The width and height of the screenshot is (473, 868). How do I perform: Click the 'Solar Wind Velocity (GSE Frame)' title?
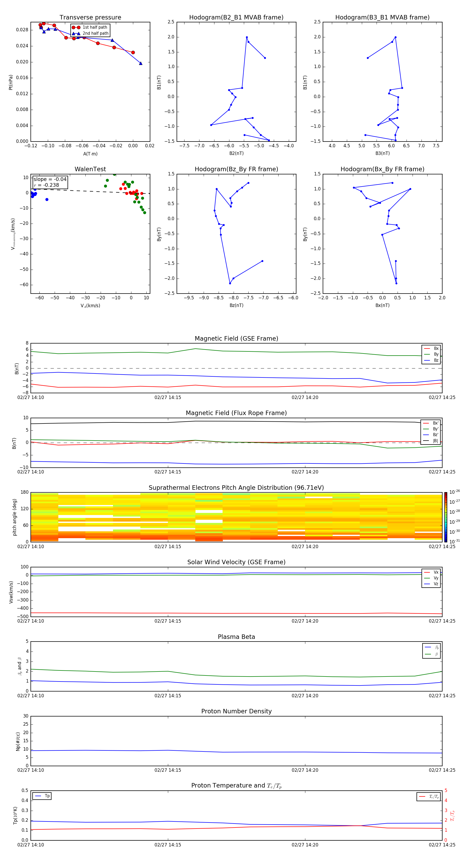(x=236, y=562)
